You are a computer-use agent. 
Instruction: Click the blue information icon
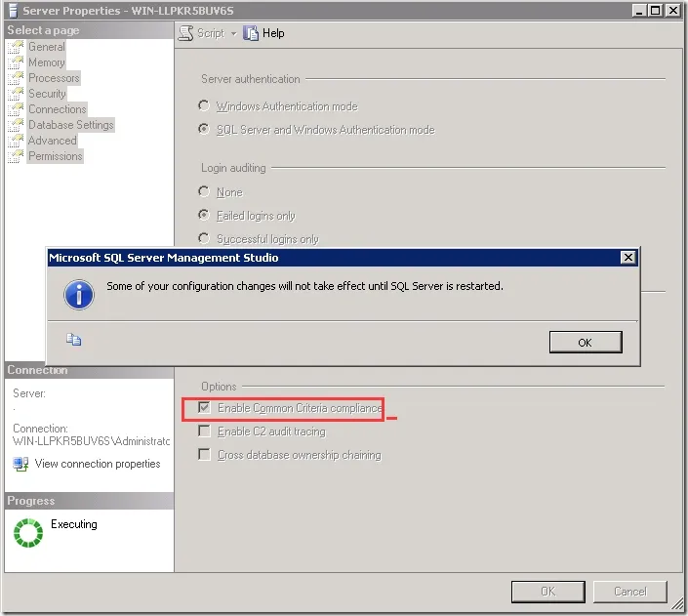[79, 295]
